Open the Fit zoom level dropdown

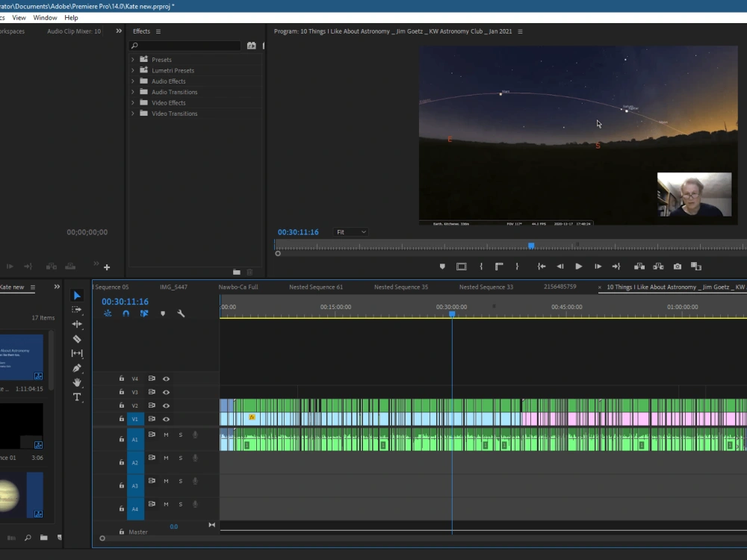[351, 232]
